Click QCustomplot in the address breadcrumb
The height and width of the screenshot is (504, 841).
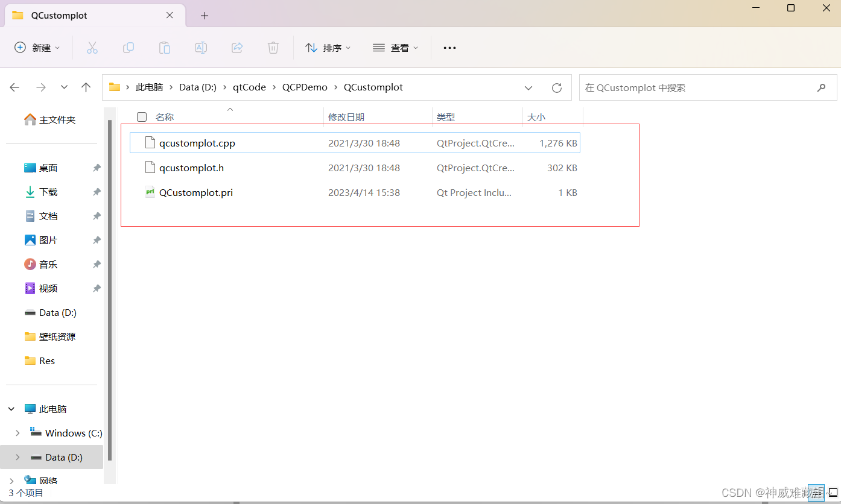point(373,87)
